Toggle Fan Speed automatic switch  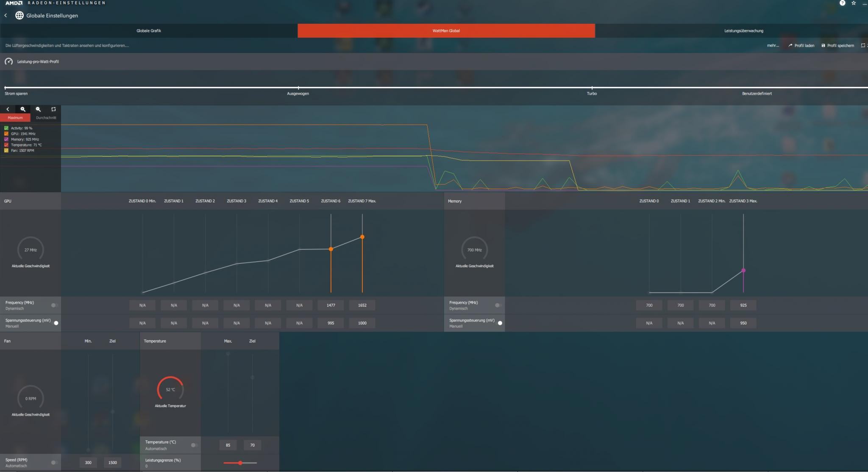click(54, 463)
